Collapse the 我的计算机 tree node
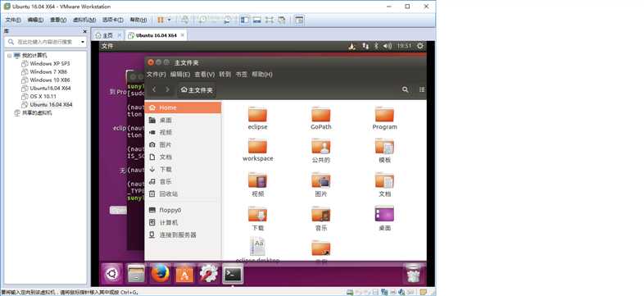The width and height of the screenshot is (644, 296). (10, 56)
